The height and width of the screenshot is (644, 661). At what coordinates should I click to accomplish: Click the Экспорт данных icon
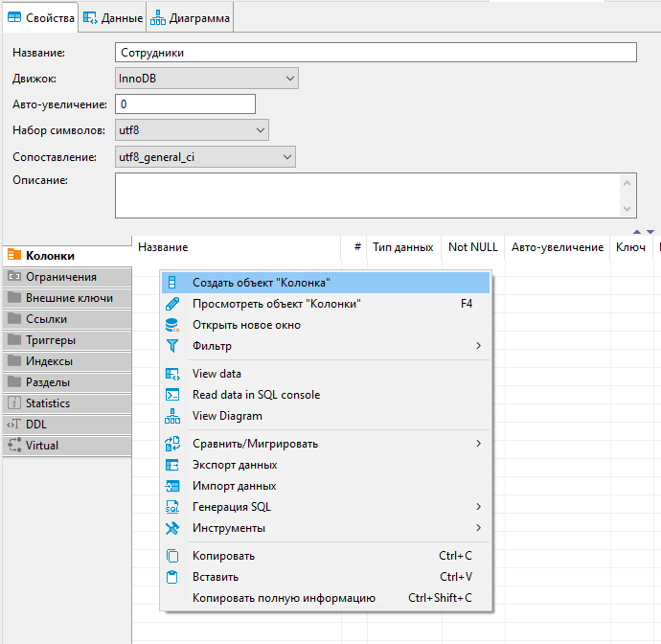tap(172, 465)
